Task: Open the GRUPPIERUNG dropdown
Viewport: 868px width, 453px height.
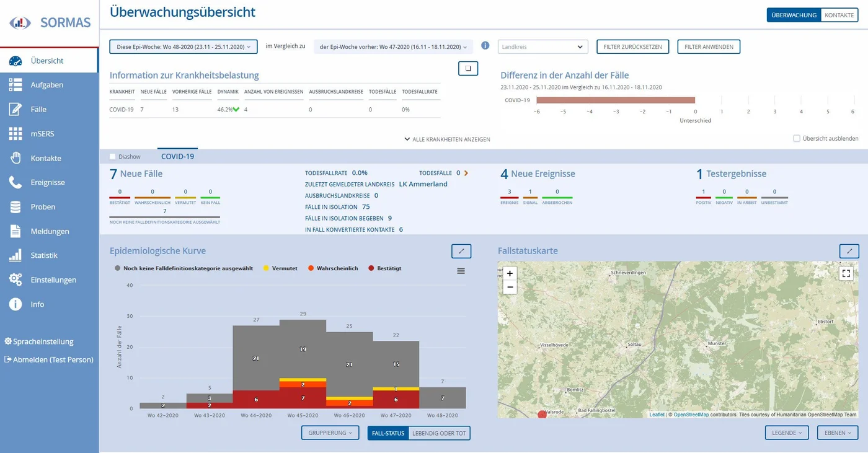Action: (330, 433)
